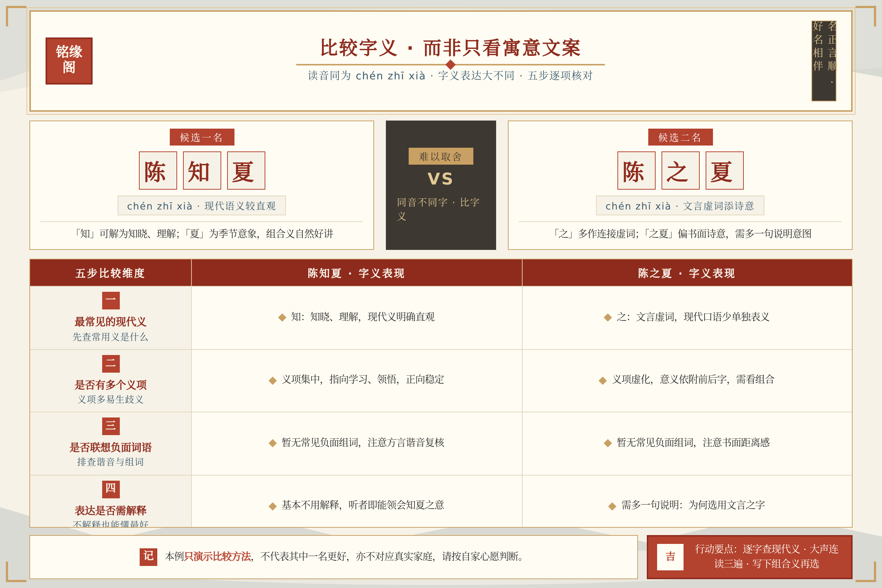Click the 陈之夏 · 字义表现 column header

tap(687, 273)
